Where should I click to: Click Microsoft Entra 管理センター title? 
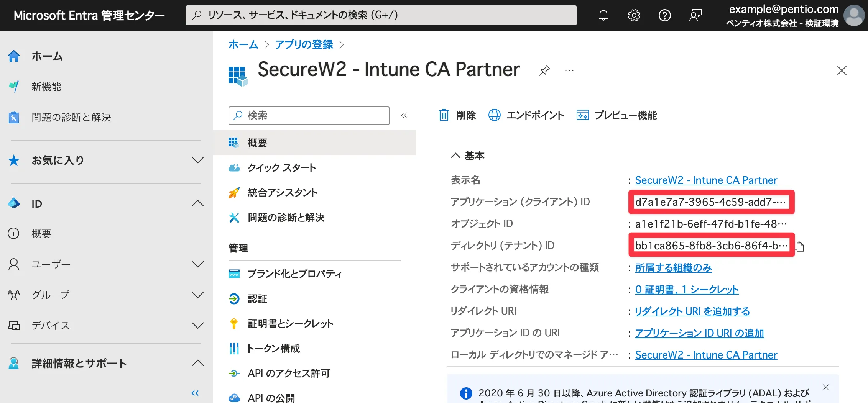(89, 15)
